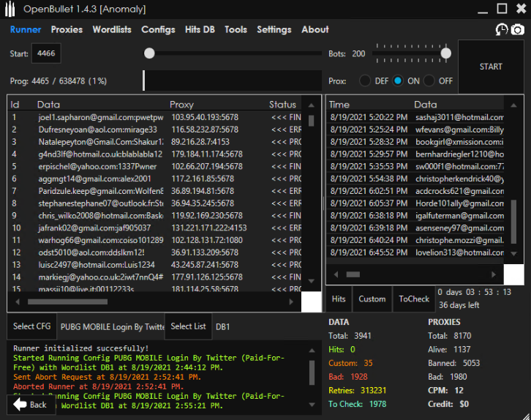Screen dimensions: 531x420
Task: Open the About tab
Action: pyautogui.click(x=315, y=29)
